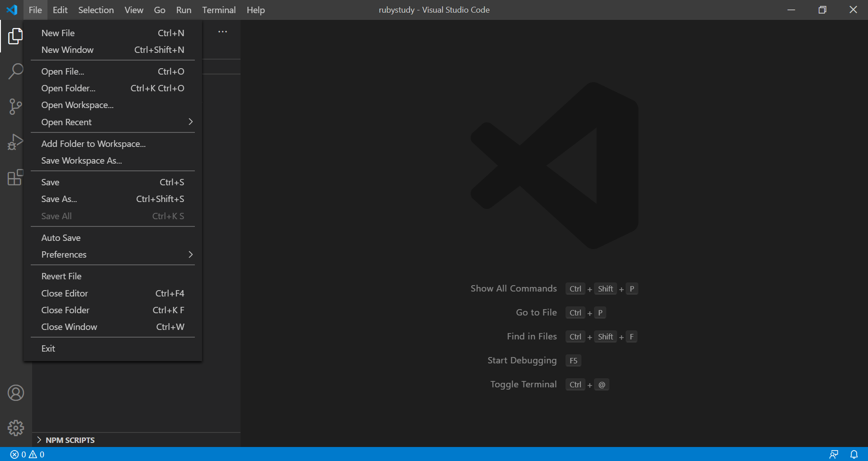Open the Explorer view in activity bar
The image size is (868, 461).
[x=15, y=36]
